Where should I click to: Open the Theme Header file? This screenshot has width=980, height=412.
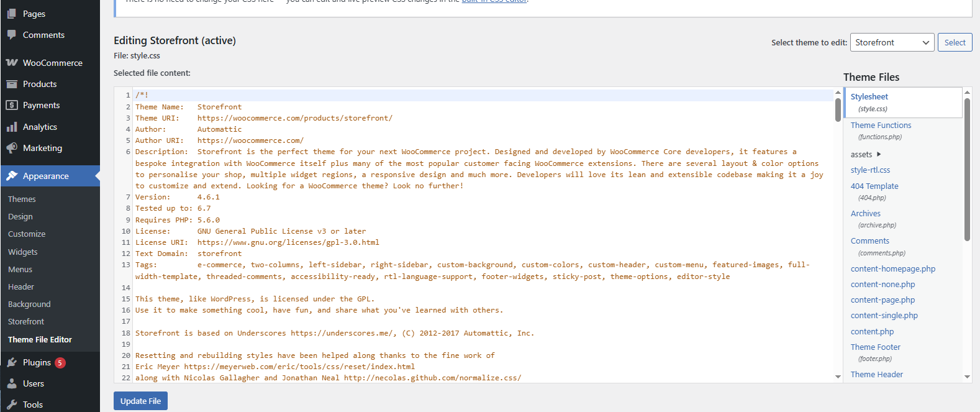click(x=877, y=374)
